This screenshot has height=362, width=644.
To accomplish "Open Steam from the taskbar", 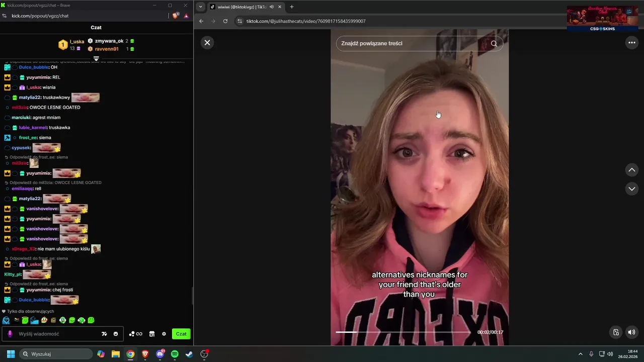I will [189, 354].
